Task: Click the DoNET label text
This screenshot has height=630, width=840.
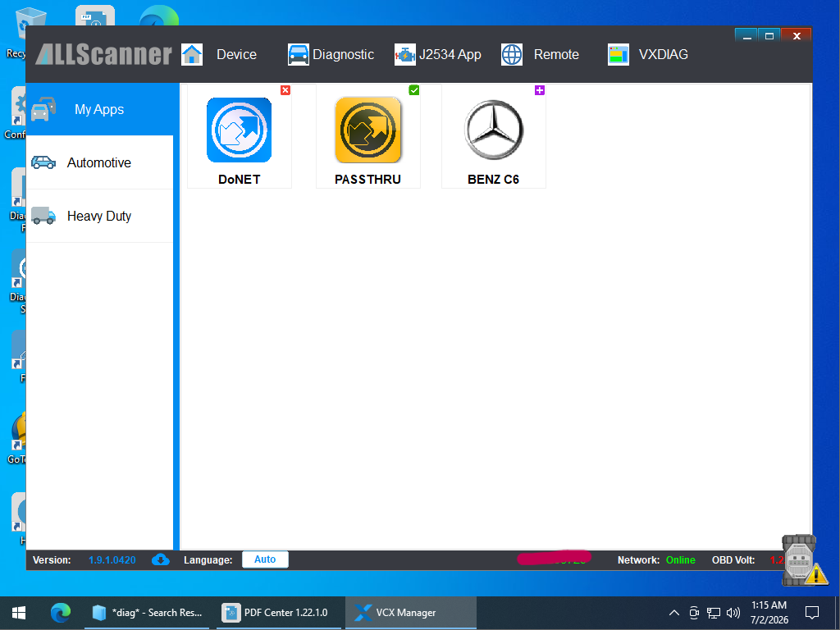Action: point(239,180)
